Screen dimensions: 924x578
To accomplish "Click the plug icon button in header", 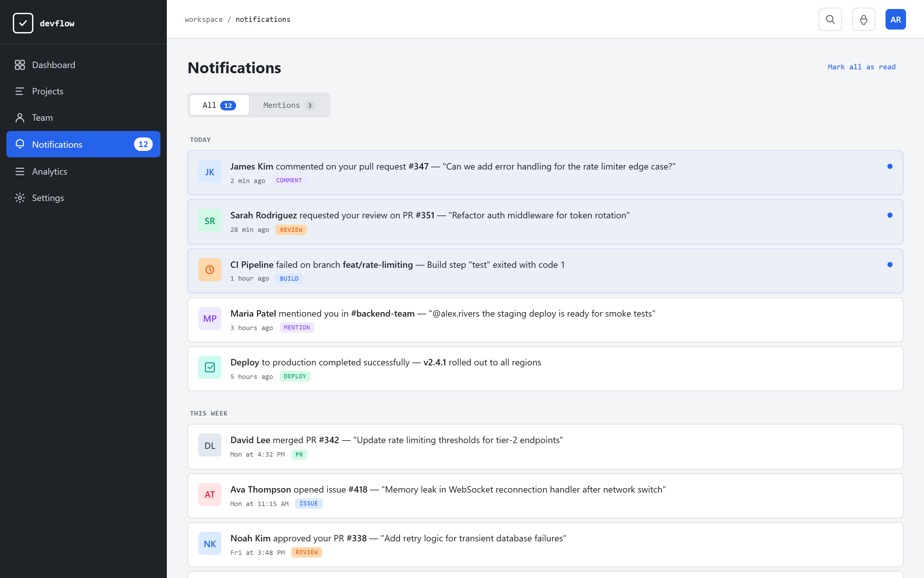I will click(863, 19).
